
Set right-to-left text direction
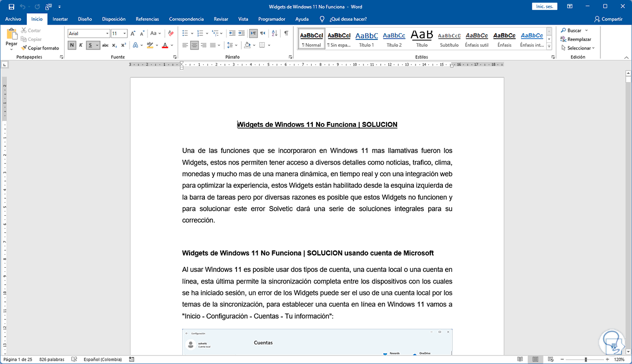(263, 33)
